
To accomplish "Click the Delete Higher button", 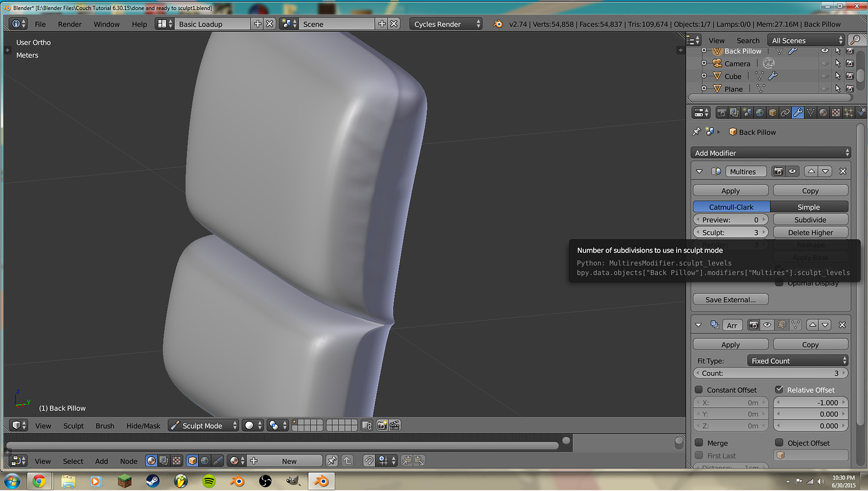I will pyautogui.click(x=811, y=232).
